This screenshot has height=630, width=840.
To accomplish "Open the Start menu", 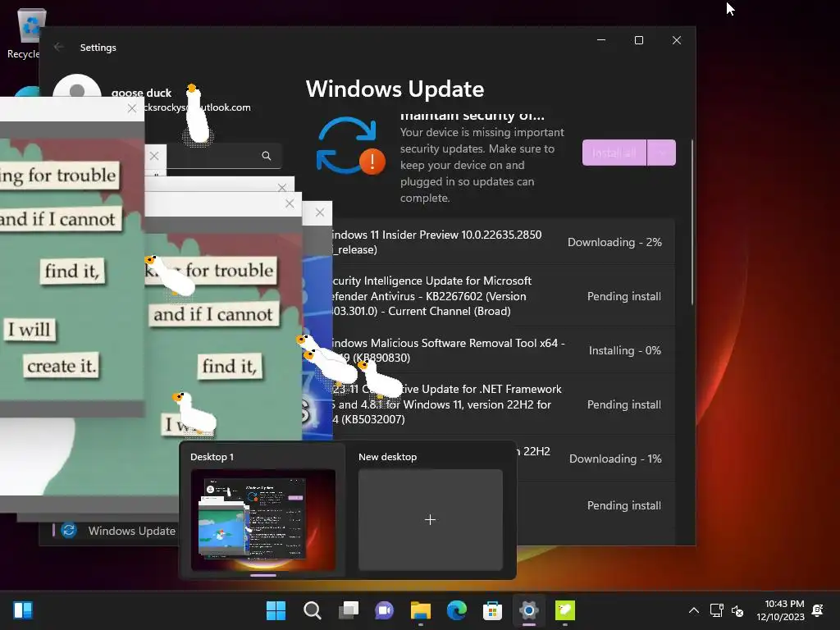I will coord(276,610).
